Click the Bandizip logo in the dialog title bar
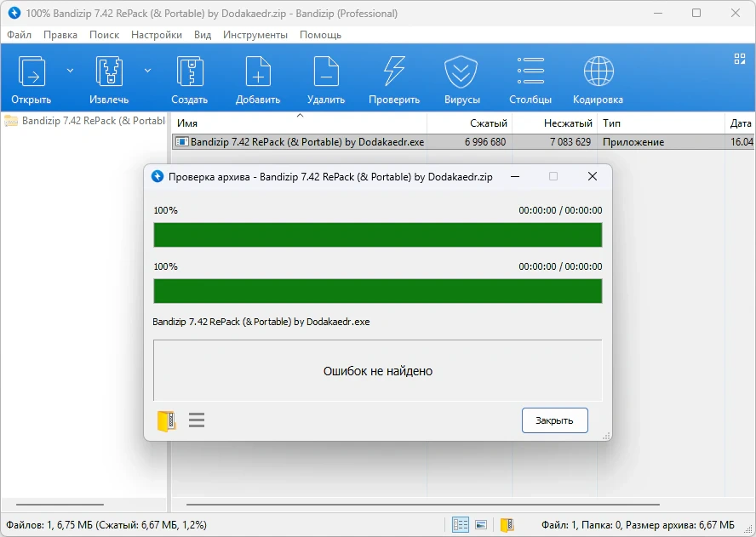This screenshot has height=537, width=756. tap(157, 176)
